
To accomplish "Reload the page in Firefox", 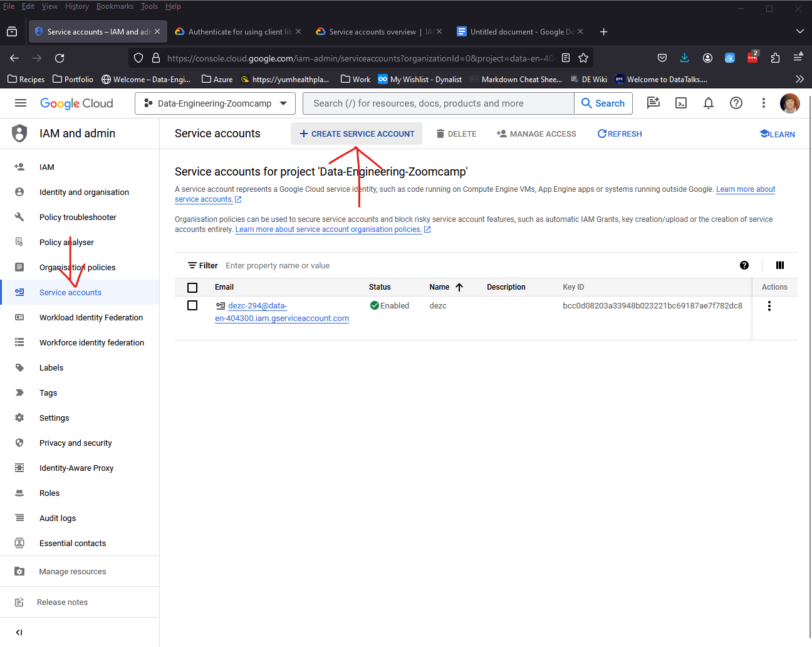I will coord(60,58).
